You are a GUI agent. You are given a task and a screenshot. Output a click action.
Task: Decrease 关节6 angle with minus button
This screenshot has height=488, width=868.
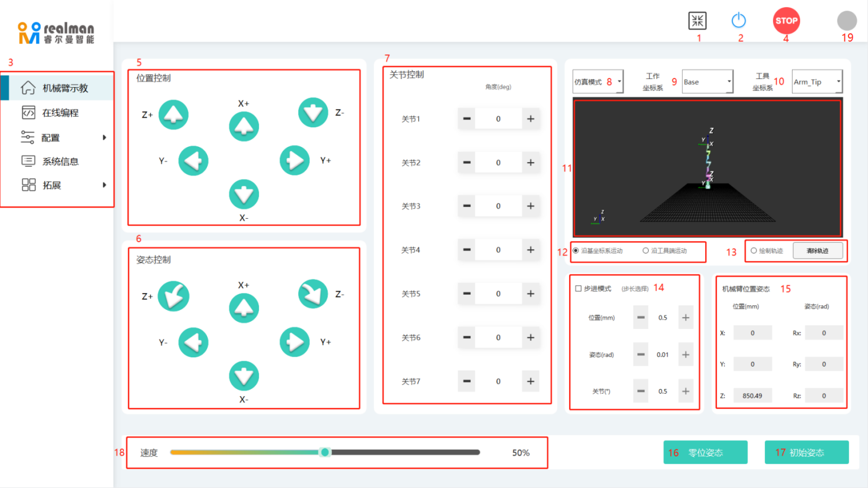[x=466, y=337]
